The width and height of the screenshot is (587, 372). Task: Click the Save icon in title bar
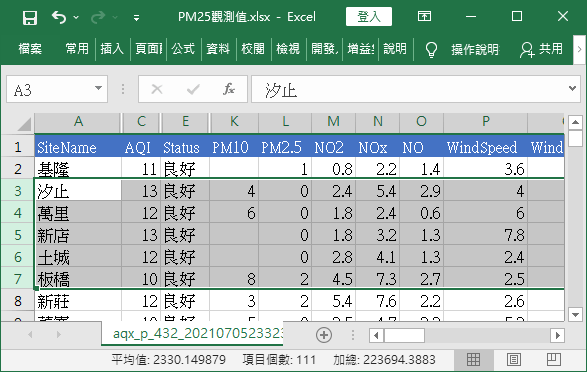coord(30,17)
